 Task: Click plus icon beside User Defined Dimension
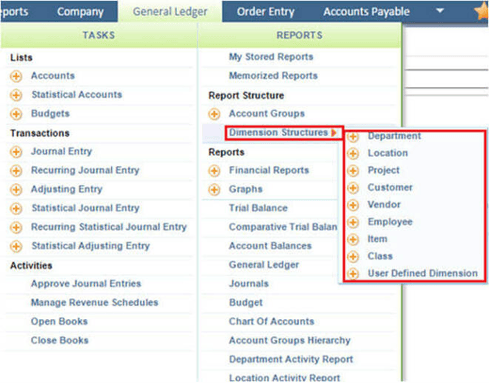pyautogui.click(x=353, y=274)
